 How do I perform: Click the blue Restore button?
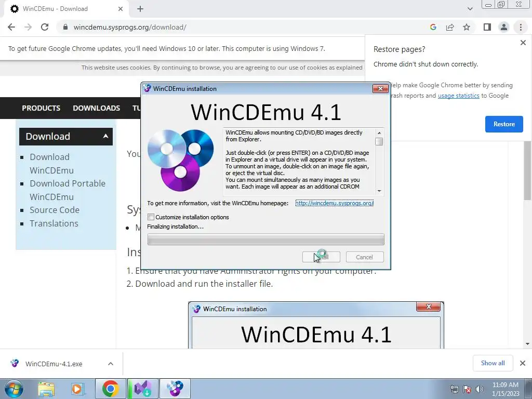click(x=504, y=124)
